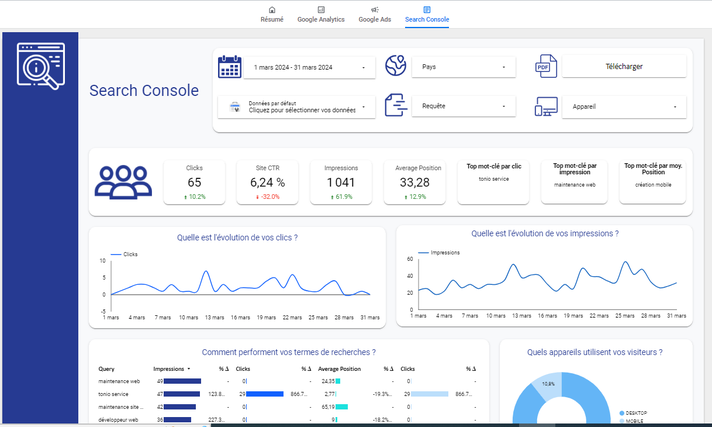Click the calendar icon next to date range

229,67
